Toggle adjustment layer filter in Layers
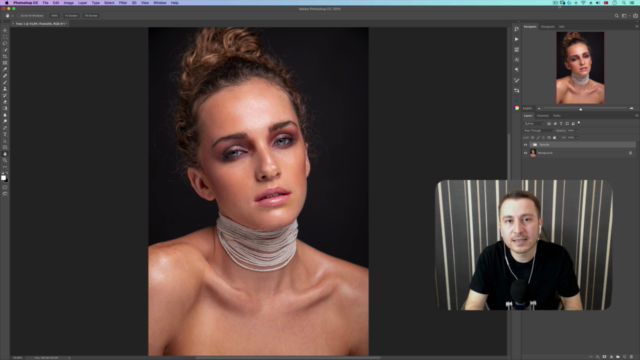This screenshot has width=640, height=360. pyautogui.click(x=555, y=123)
